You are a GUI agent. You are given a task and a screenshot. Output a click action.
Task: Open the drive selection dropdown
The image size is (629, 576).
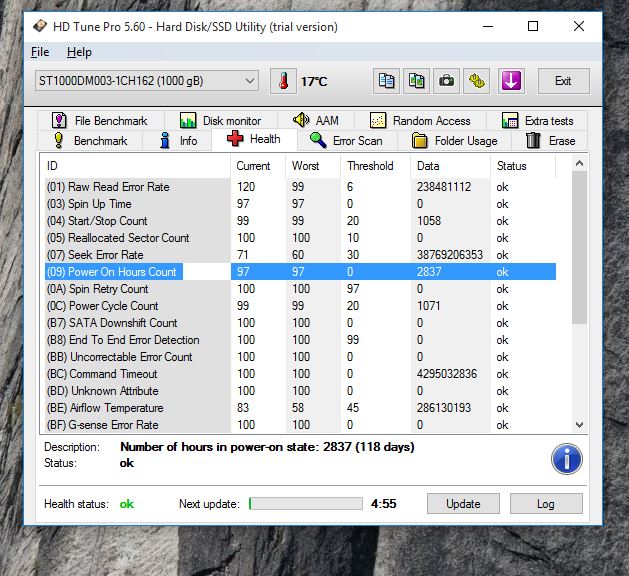click(x=147, y=81)
